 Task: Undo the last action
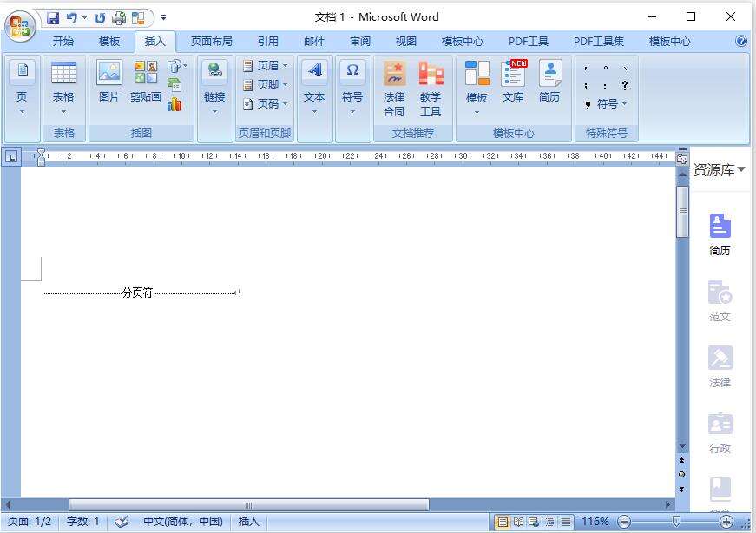coord(71,18)
